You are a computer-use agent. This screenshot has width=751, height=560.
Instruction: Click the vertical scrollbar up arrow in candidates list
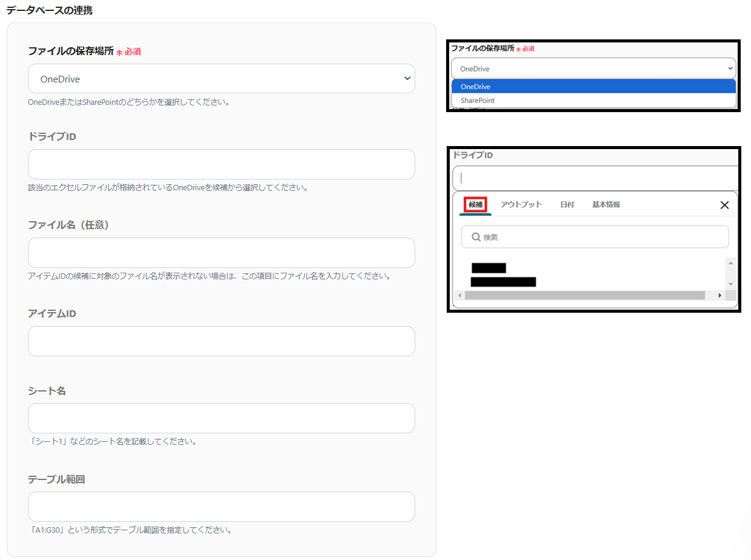(732, 262)
